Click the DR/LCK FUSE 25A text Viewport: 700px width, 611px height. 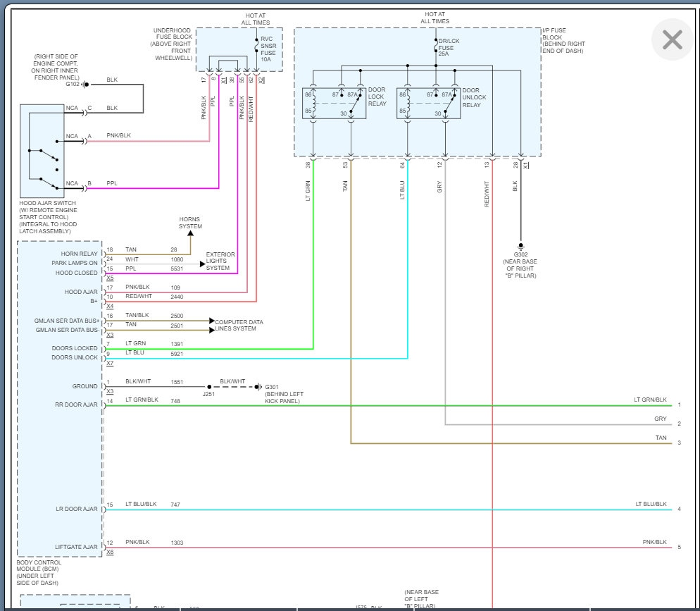pos(449,47)
